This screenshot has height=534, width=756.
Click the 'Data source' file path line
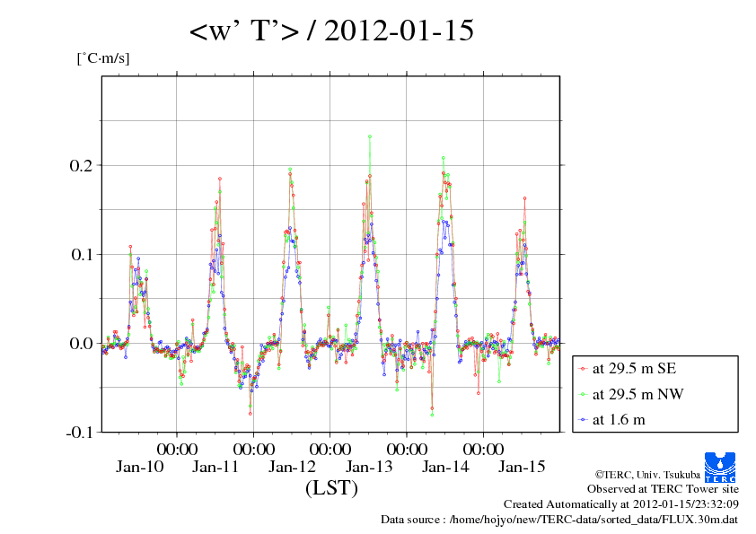pos(559,520)
